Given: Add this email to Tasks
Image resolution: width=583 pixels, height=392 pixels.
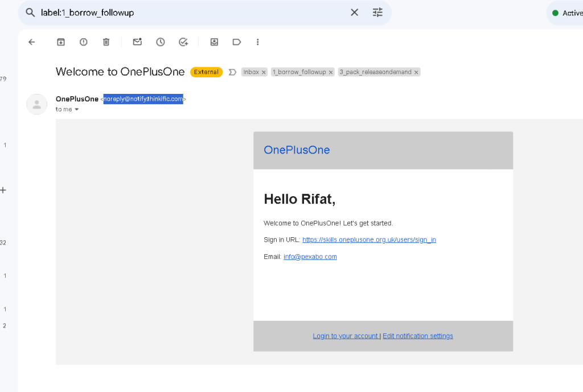Looking at the screenshot, I should point(183,42).
